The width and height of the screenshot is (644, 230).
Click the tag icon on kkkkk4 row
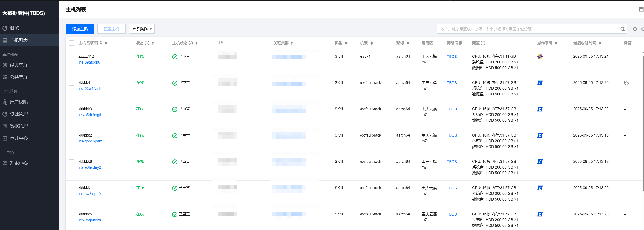coord(626,83)
